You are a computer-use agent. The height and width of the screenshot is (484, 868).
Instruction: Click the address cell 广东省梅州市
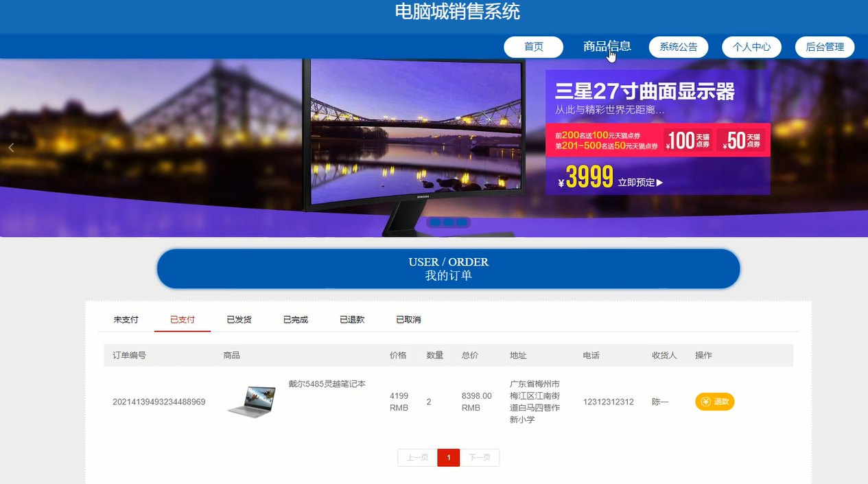(535, 402)
